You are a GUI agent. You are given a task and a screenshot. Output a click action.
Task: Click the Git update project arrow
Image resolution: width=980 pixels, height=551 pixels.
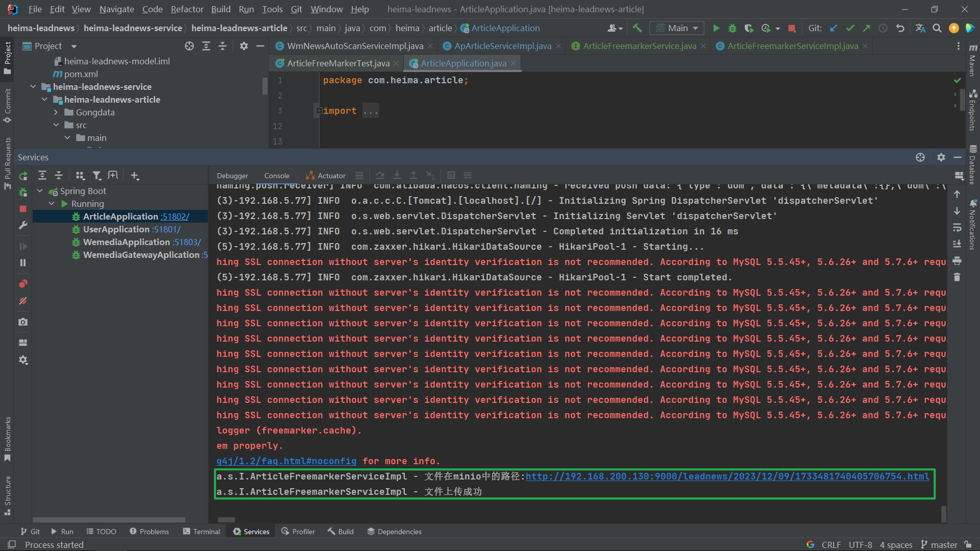tap(834, 28)
